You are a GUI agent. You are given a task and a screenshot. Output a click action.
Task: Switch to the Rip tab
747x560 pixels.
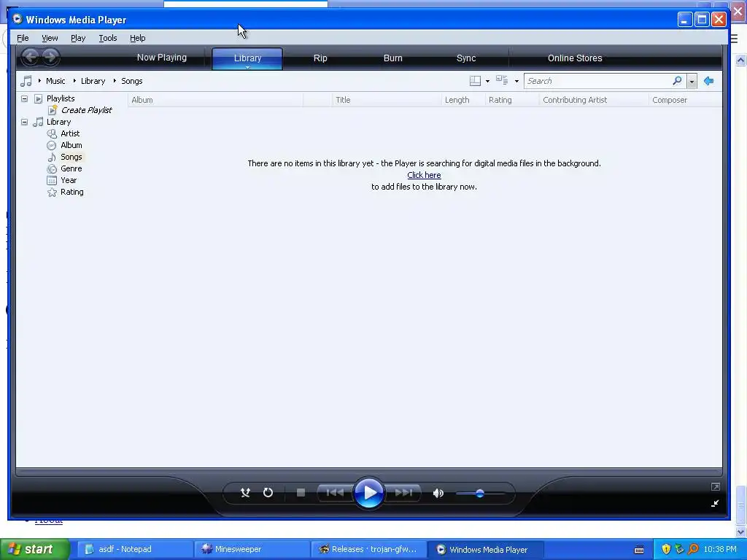tap(320, 58)
